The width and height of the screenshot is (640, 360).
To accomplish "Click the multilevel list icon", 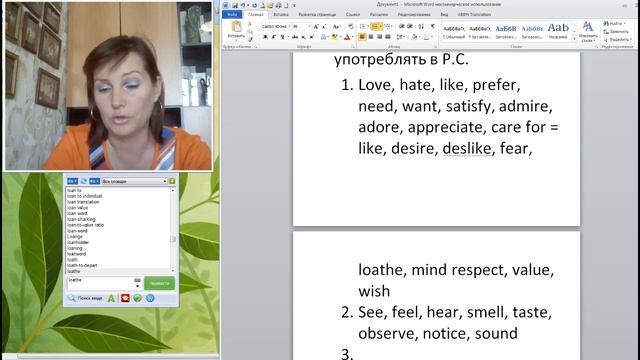I will click(388, 27).
